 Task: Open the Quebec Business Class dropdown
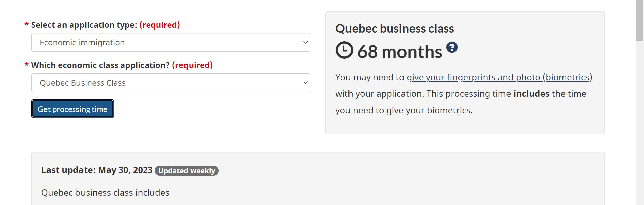[x=170, y=83]
